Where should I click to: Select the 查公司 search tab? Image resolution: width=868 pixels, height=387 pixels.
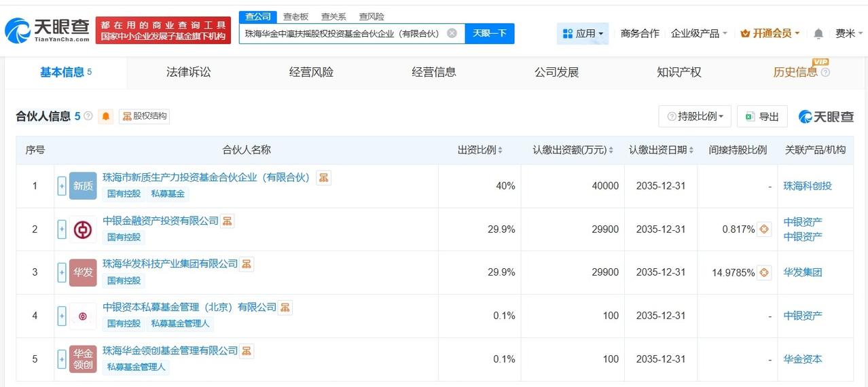[257, 16]
